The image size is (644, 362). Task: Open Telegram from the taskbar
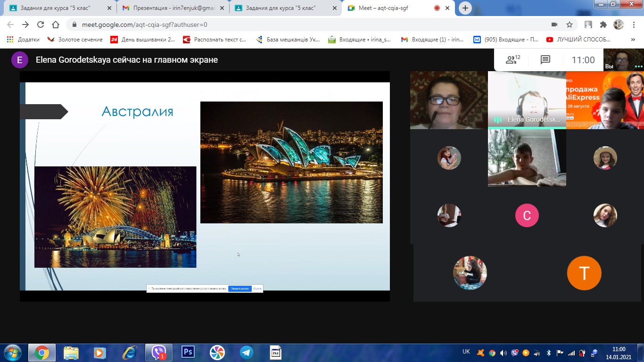pyautogui.click(x=246, y=353)
